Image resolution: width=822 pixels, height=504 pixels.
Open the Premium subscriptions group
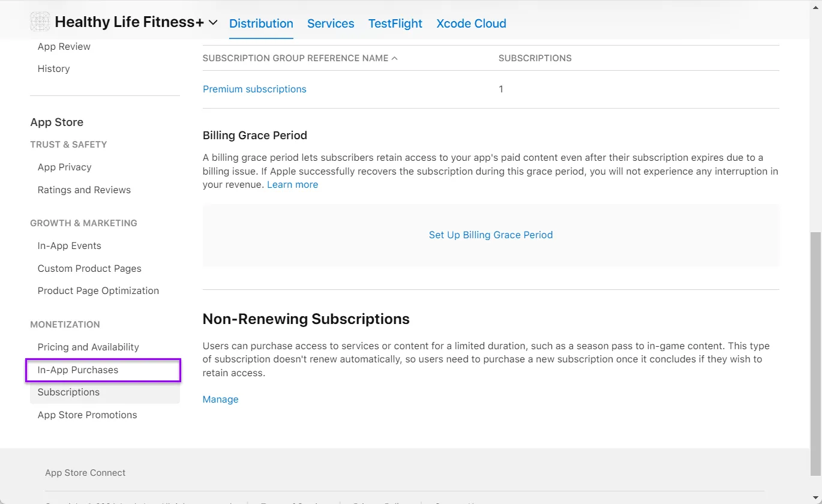(x=254, y=89)
